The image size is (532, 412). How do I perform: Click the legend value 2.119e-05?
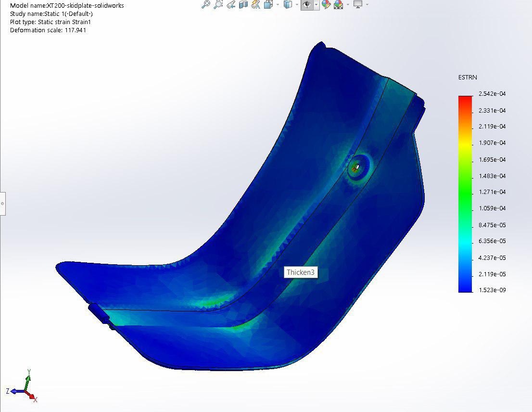click(x=492, y=274)
